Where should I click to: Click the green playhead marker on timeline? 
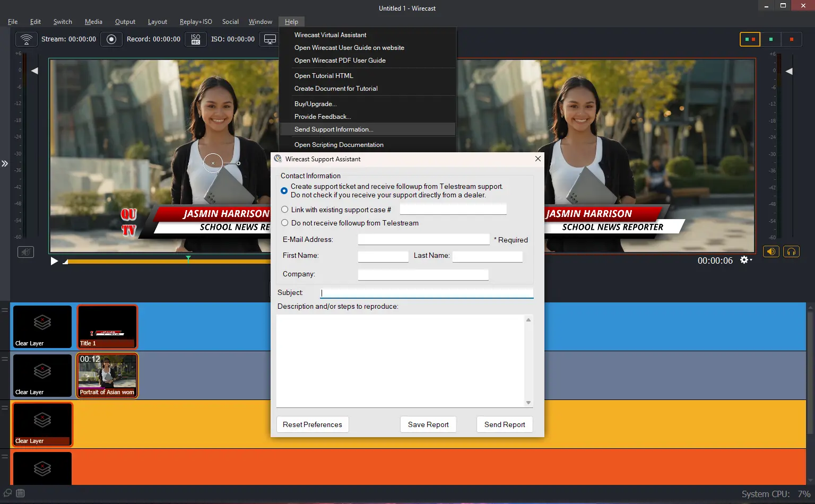click(x=188, y=258)
